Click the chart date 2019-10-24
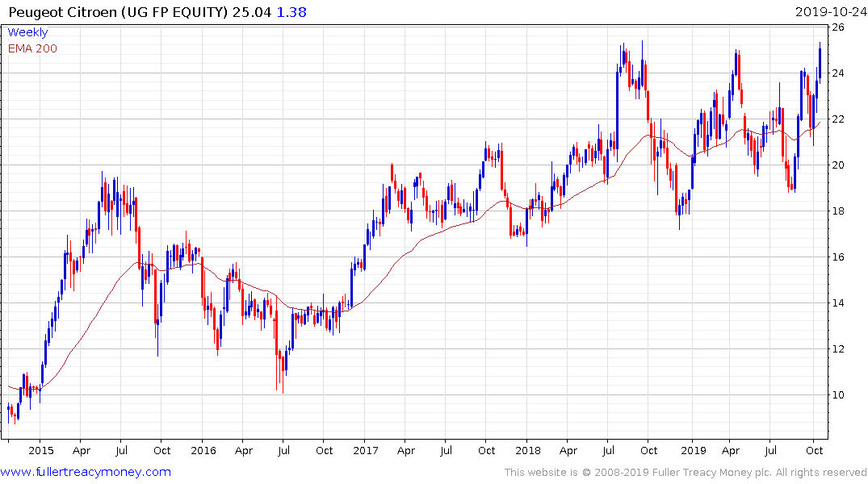 [830, 12]
